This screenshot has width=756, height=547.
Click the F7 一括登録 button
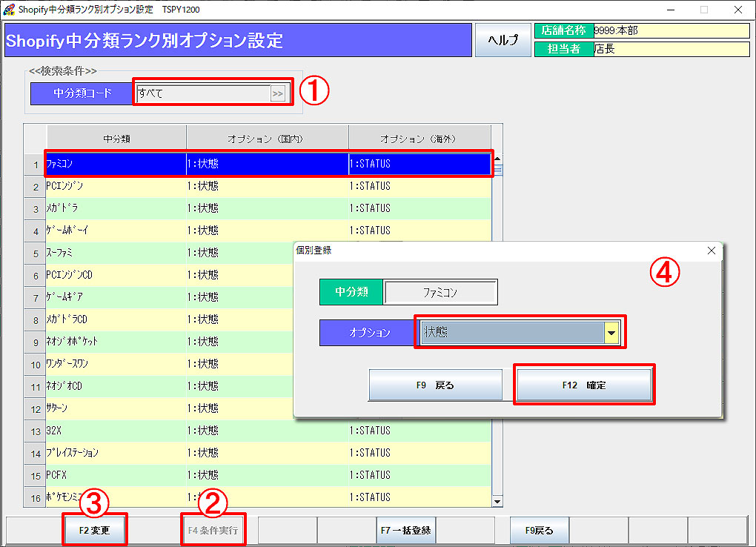(405, 530)
